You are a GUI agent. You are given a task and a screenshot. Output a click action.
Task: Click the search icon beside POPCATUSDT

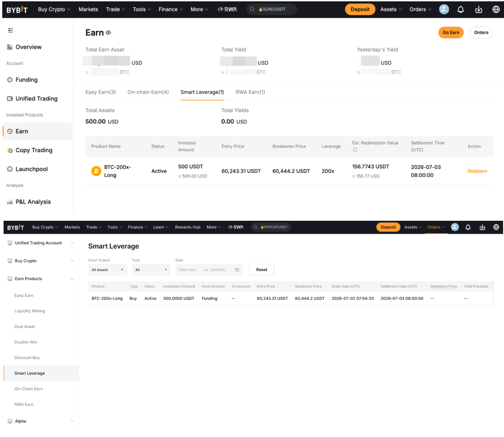(256, 227)
